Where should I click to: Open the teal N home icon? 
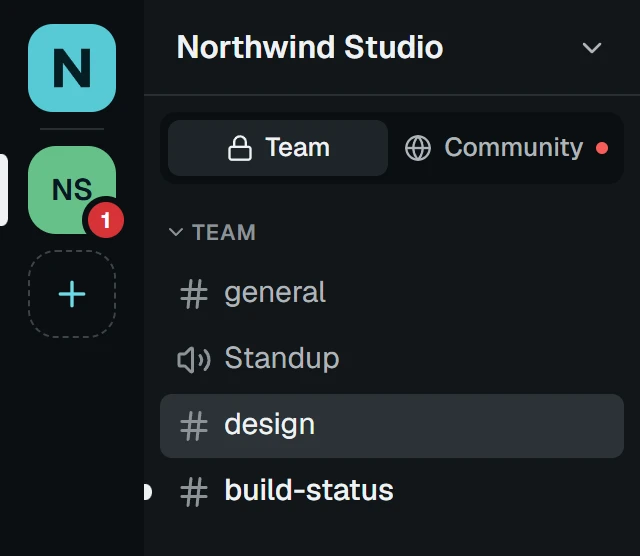pos(72,68)
